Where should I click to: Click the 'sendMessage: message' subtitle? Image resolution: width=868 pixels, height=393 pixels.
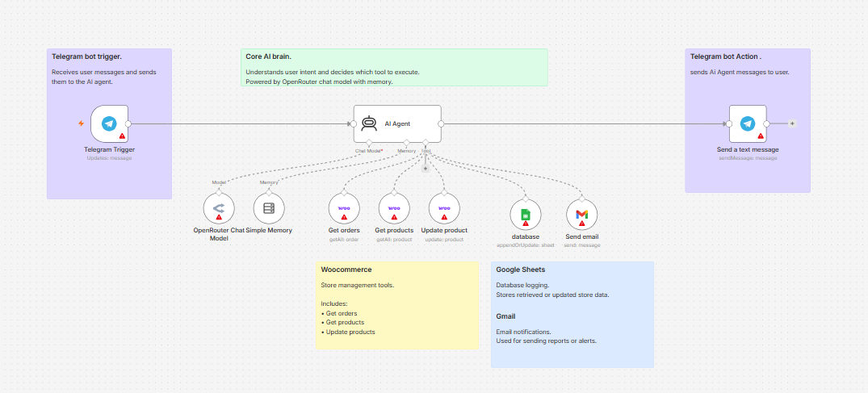point(748,157)
